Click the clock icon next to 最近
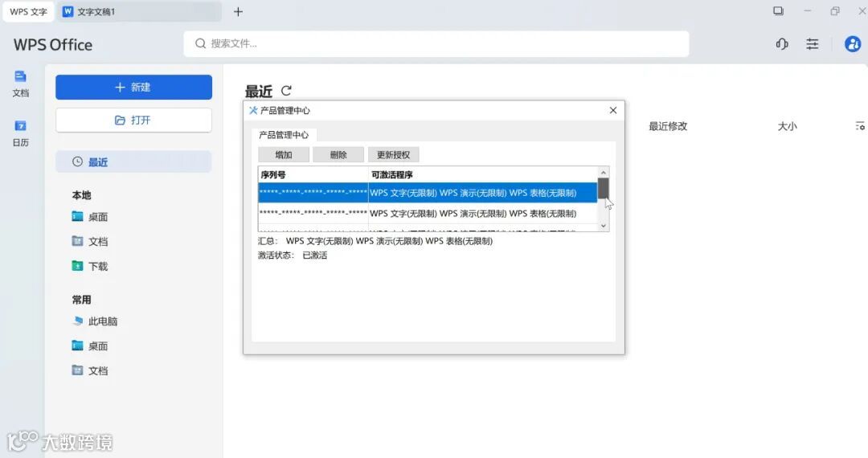 [x=77, y=162]
